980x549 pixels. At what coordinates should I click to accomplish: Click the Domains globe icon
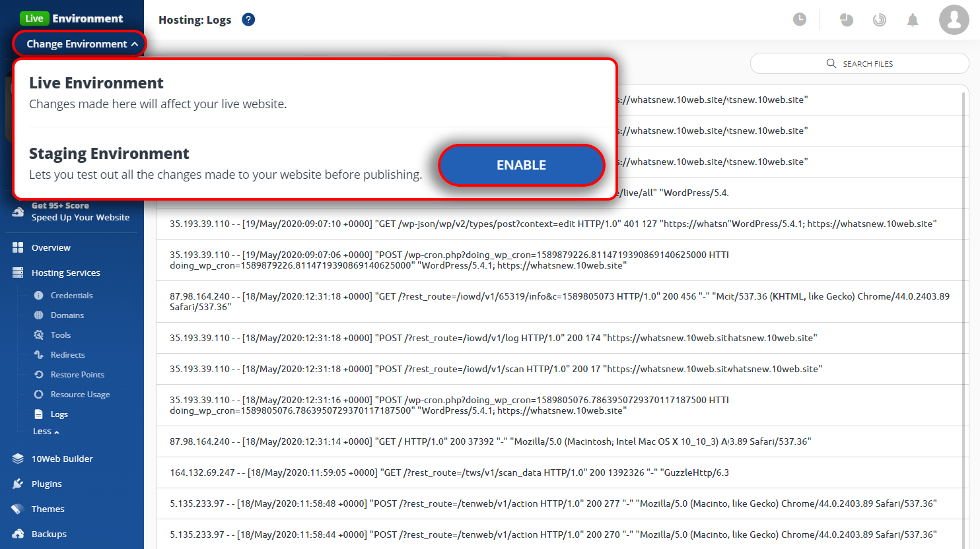click(x=38, y=315)
